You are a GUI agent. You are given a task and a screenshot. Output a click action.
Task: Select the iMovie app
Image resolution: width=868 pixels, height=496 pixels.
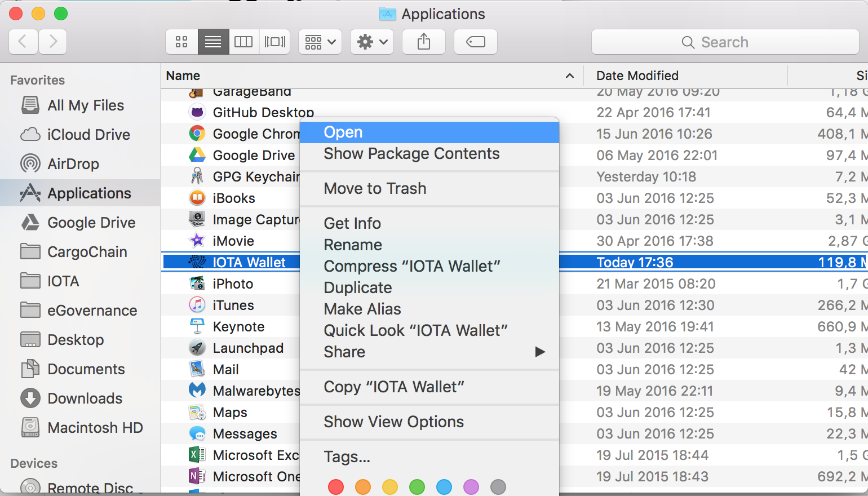point(233,241)
